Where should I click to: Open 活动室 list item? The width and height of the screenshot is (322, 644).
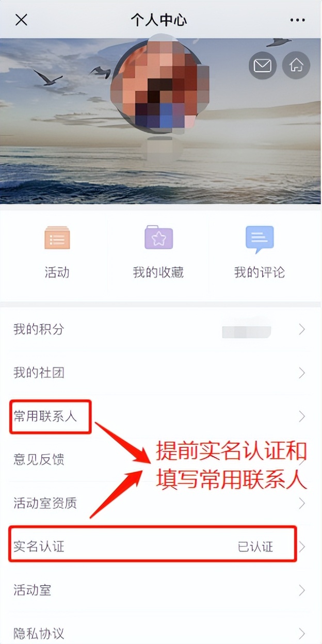[x=161, y=590]
